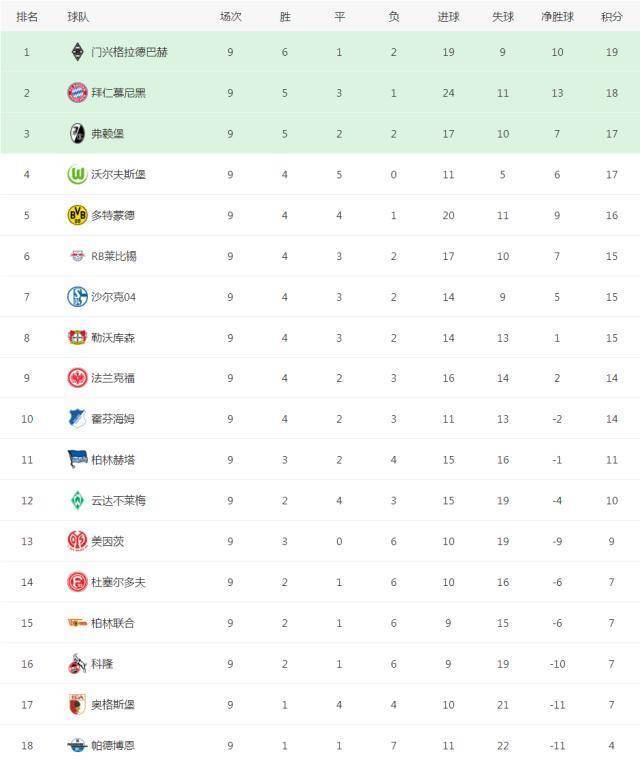Viewport: 640px width, 761px height.
Task: Click the 积分 column header
Action: 611,17
